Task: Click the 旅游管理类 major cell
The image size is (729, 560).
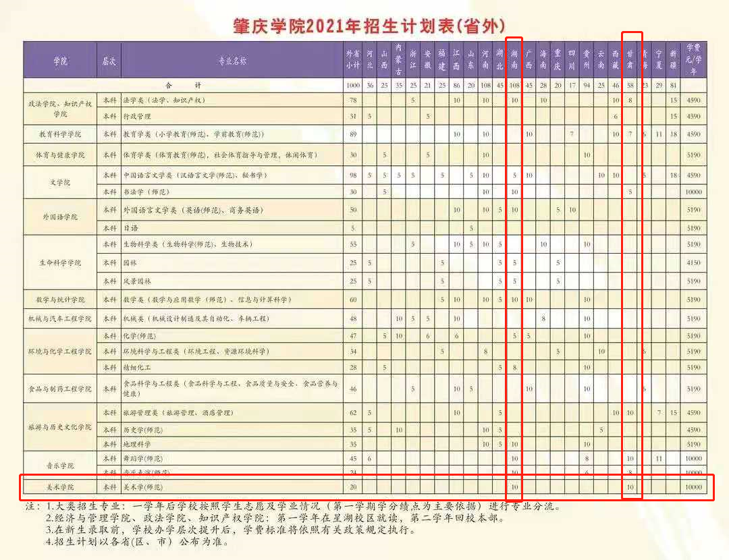Action: [x=178, y=412]
